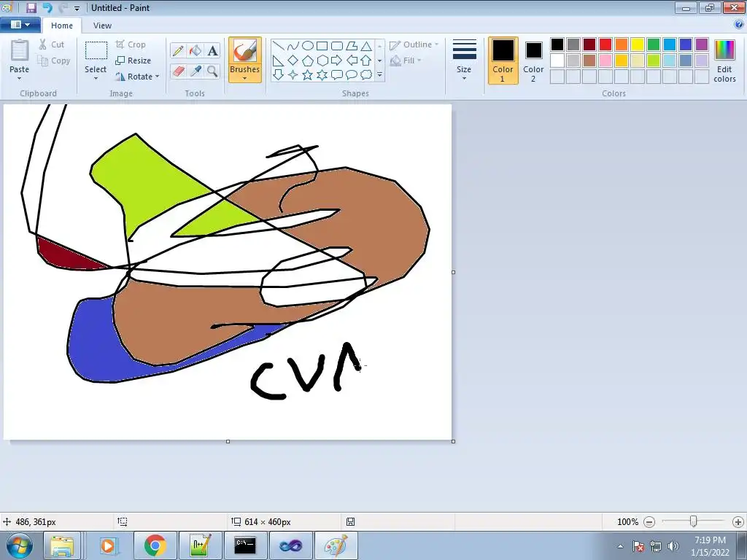Image resolution: width=747 pixels, height=560 pixels.
Task: Expand the Brushes dropdown arrow
Action: tap(244, 79)
